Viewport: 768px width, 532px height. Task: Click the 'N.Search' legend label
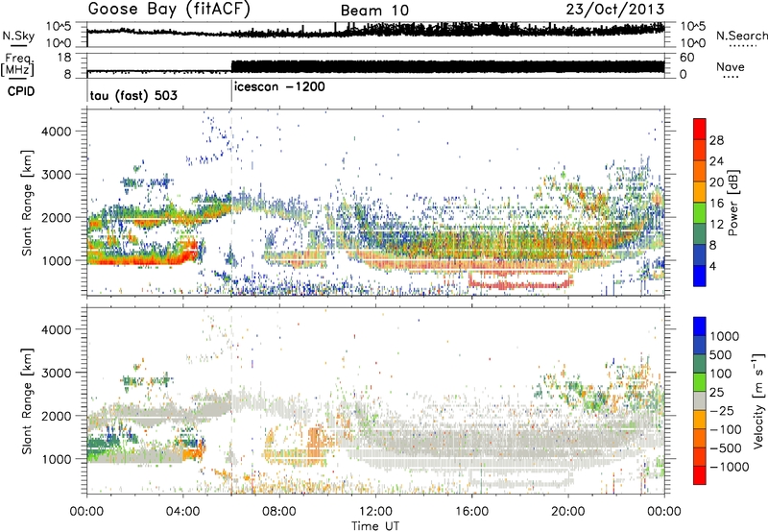(x=742, y=36)
